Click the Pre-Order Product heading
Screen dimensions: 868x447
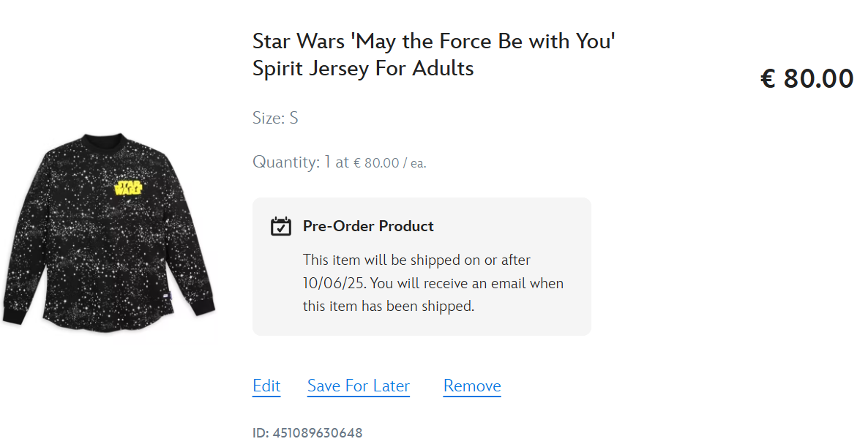pos(368,226)
